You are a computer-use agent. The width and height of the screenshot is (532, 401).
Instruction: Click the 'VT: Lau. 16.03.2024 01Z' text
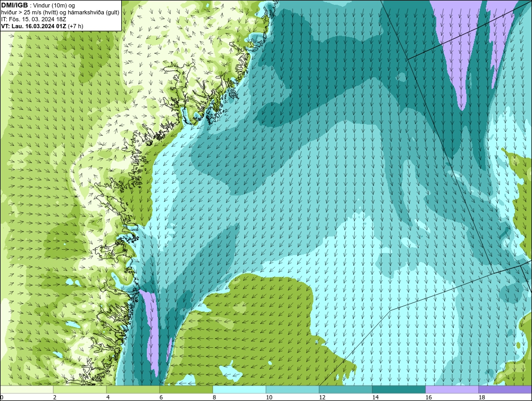pos(34,26)
